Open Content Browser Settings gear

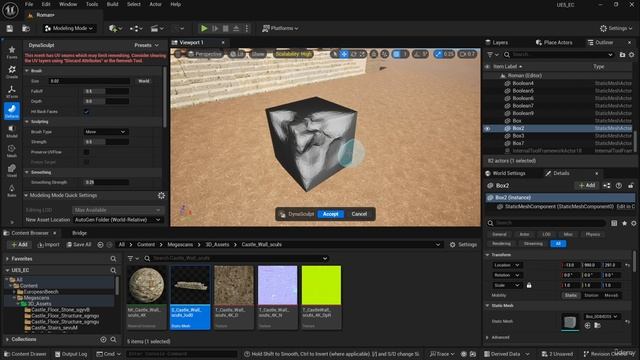pyautogui.click(x=463, y=244)
